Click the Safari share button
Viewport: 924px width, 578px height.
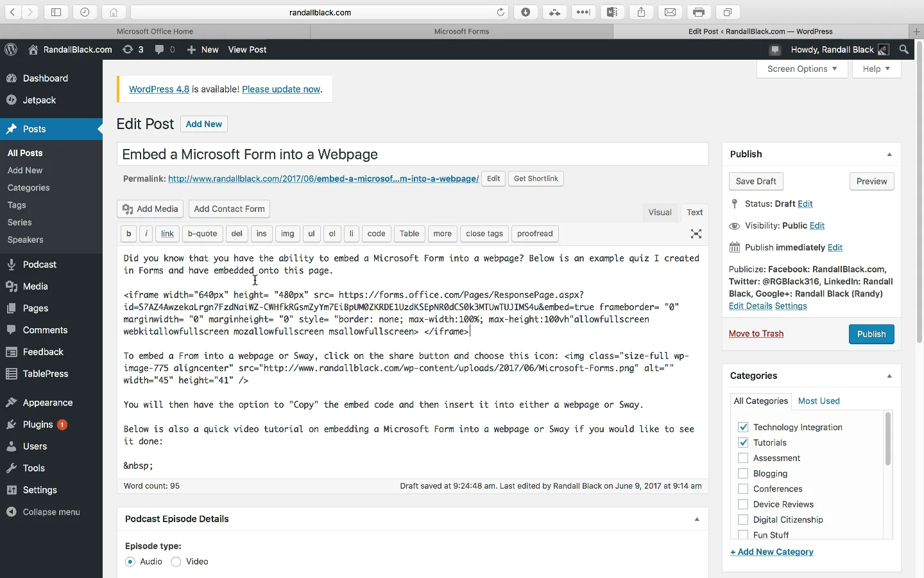pos(641,12)
